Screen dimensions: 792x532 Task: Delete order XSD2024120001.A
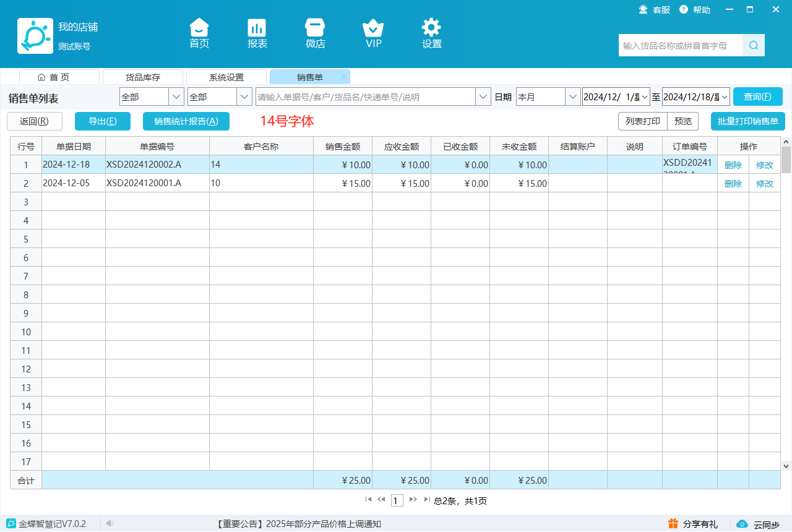(733, 184)
